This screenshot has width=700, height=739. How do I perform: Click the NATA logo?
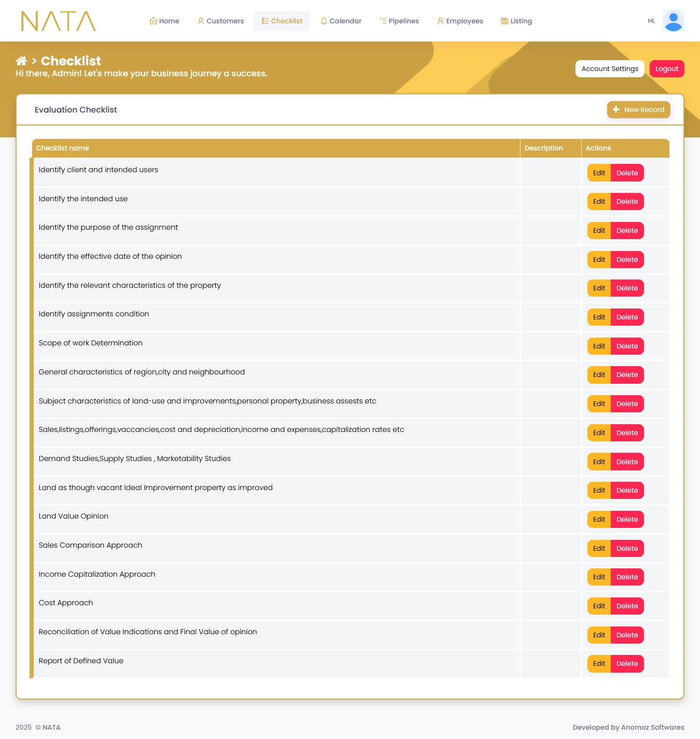pos(58,21)
